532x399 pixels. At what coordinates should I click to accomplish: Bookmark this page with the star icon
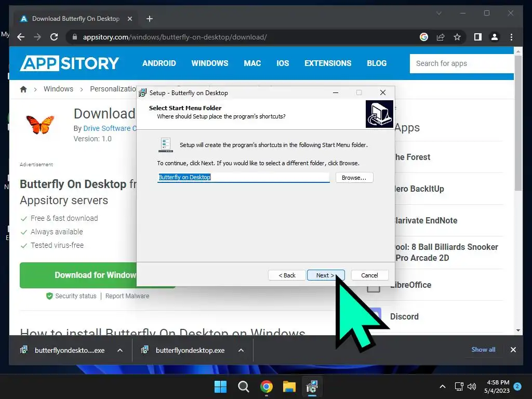click(457, 37)
